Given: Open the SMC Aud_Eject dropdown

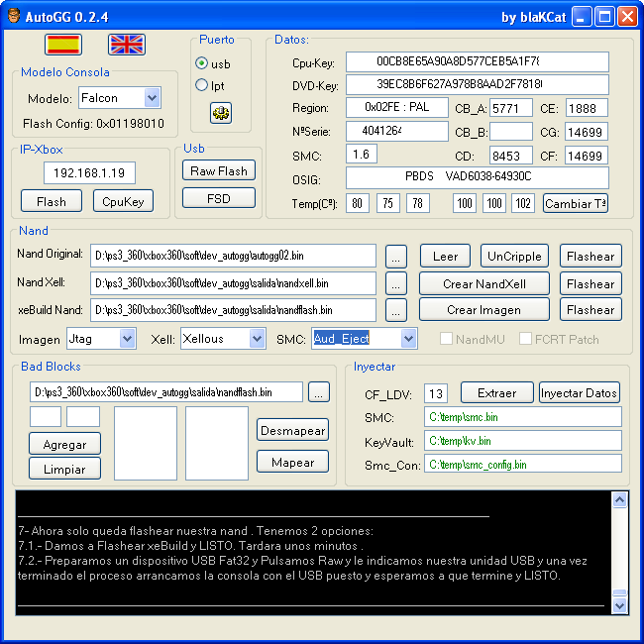Looking at the screenshot, I should coord(408,339).
